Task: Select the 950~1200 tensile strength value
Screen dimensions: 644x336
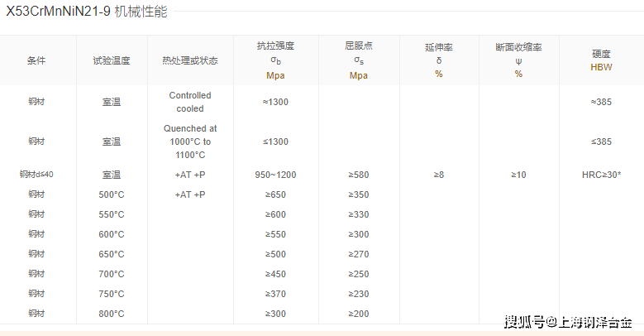Action: [275, 175]
